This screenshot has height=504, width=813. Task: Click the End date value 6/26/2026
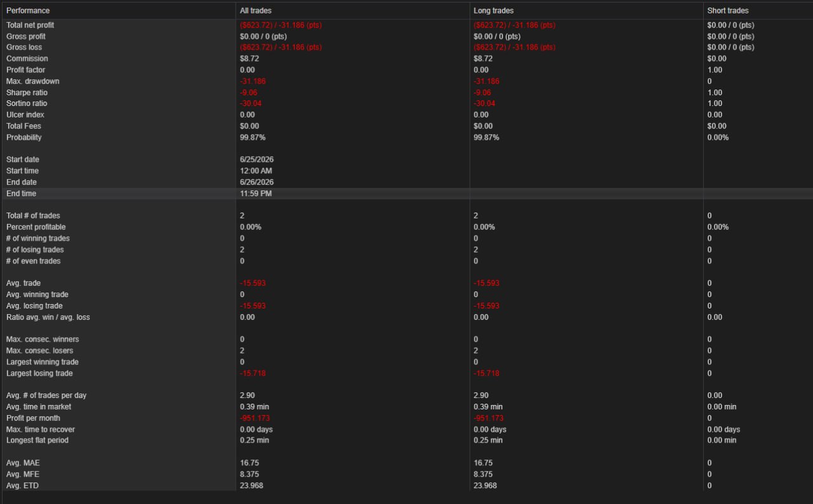coord(257,183)
